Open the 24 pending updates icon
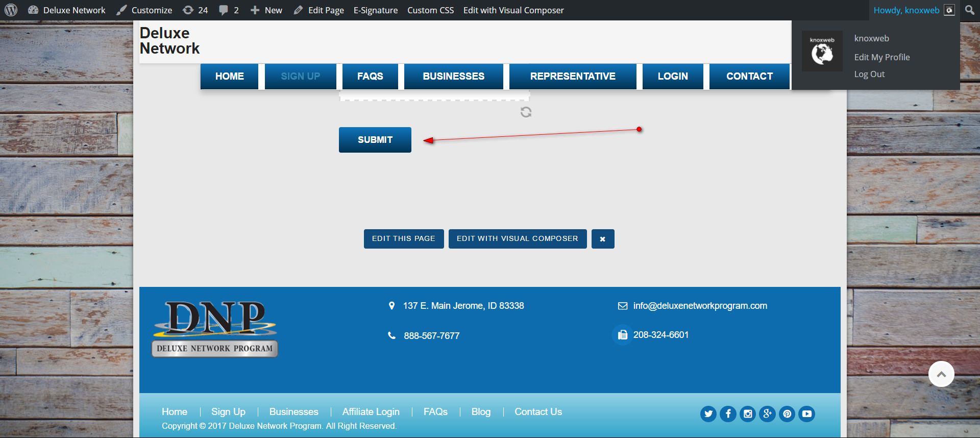 click(188, 10)
